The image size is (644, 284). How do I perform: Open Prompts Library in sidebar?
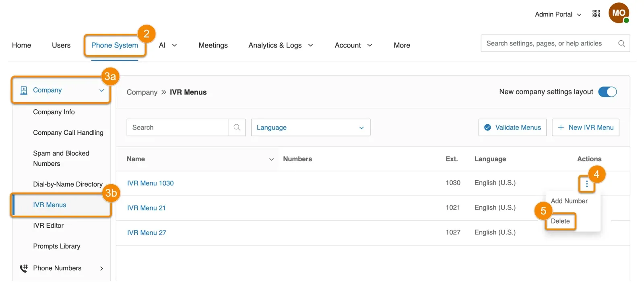click(x=57, y=246)
